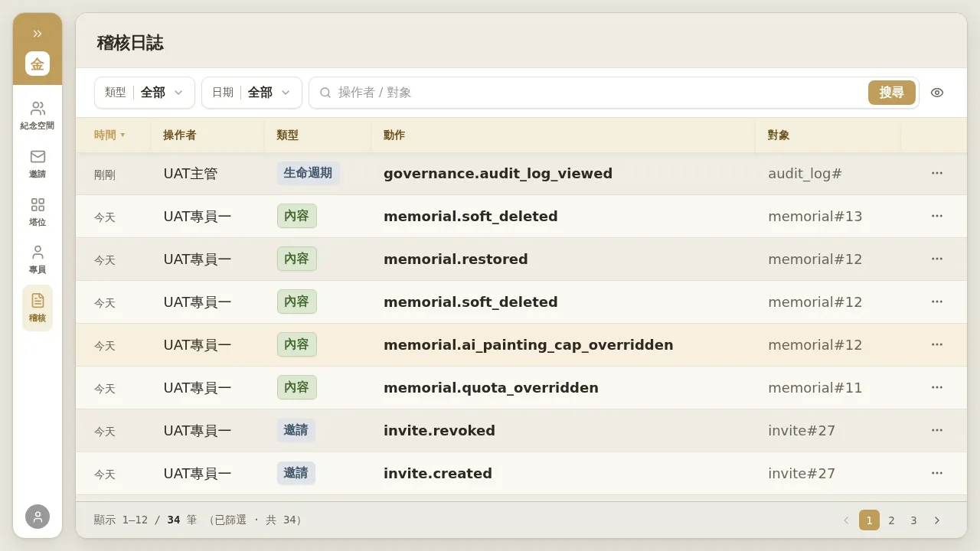Select 稽核 audit document icon
The height and width of the screenshot is (551, 980).
(38, 308)
